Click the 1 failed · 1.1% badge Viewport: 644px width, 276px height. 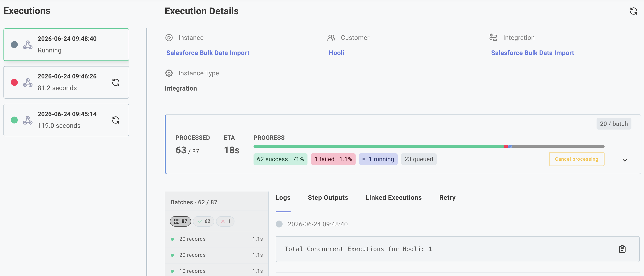[x=333, y=159]
